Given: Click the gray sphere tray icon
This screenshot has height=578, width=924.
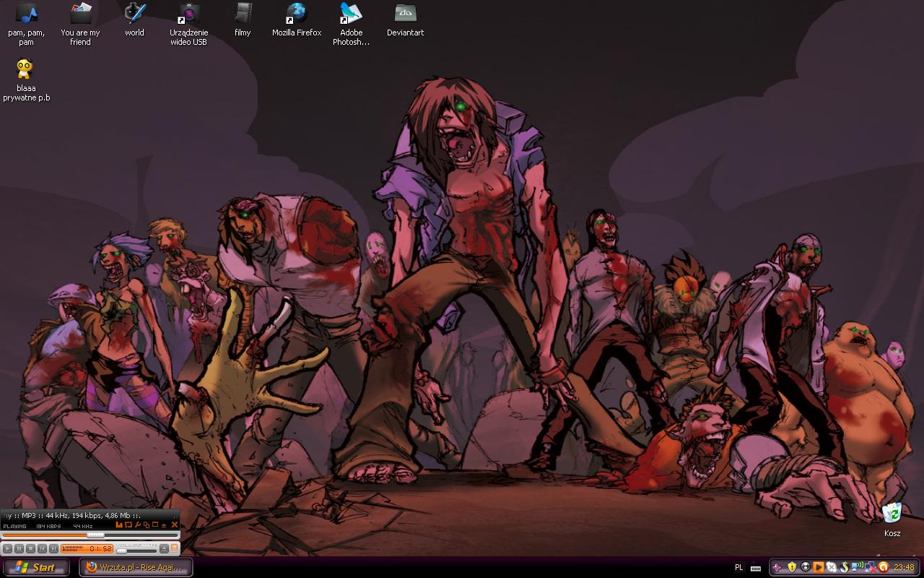Looking at the screenshot, I should pyautogui.click(x=806, y=567).
